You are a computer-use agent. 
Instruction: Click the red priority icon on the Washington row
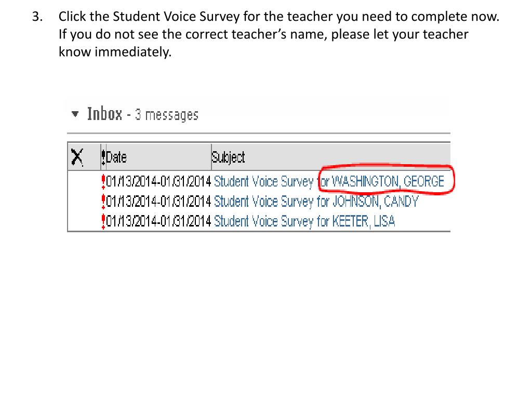103,181
